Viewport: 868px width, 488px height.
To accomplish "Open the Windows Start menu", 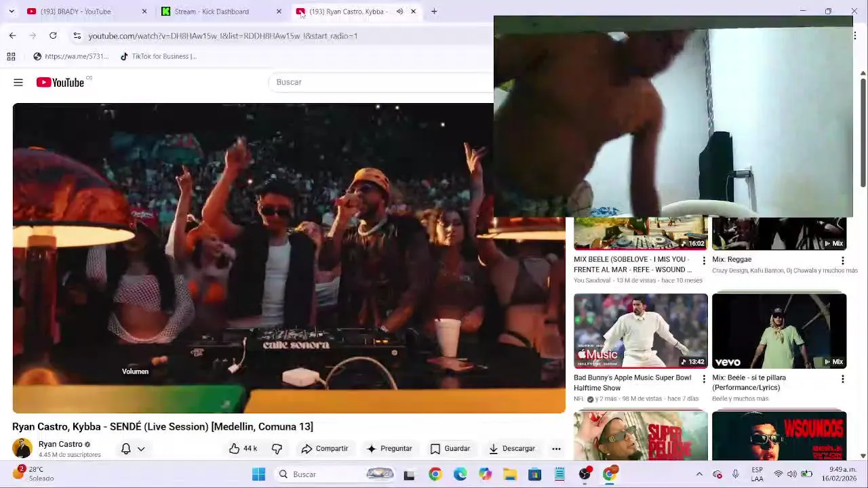I will (258, 474).
